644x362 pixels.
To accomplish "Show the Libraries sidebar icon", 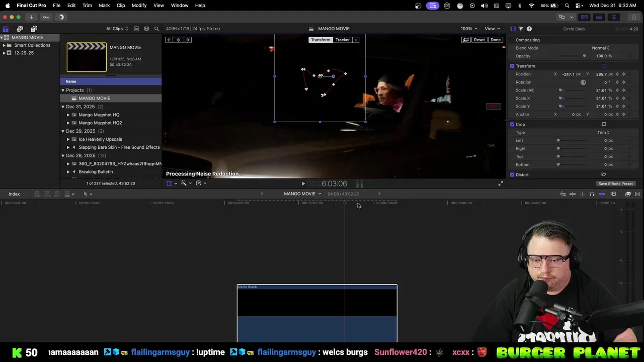I will click(x=6, y=29).
